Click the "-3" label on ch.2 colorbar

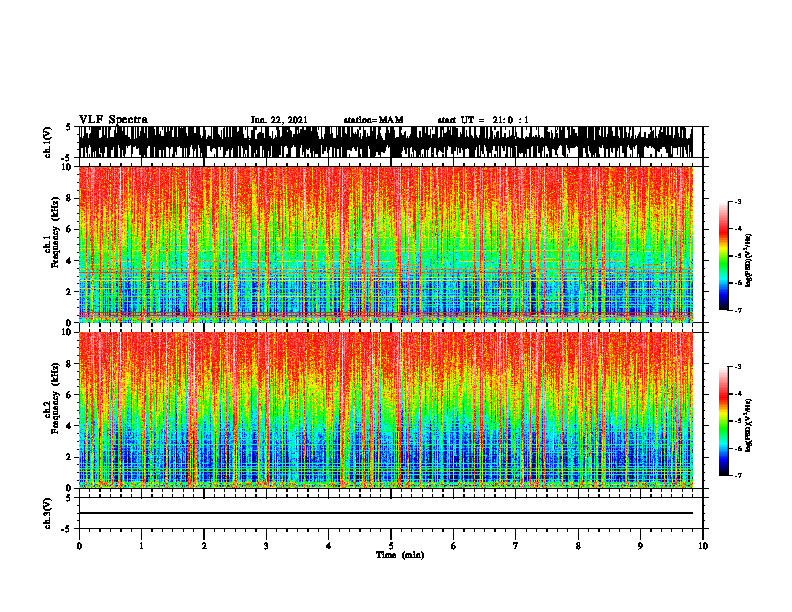tap(738, 367)
